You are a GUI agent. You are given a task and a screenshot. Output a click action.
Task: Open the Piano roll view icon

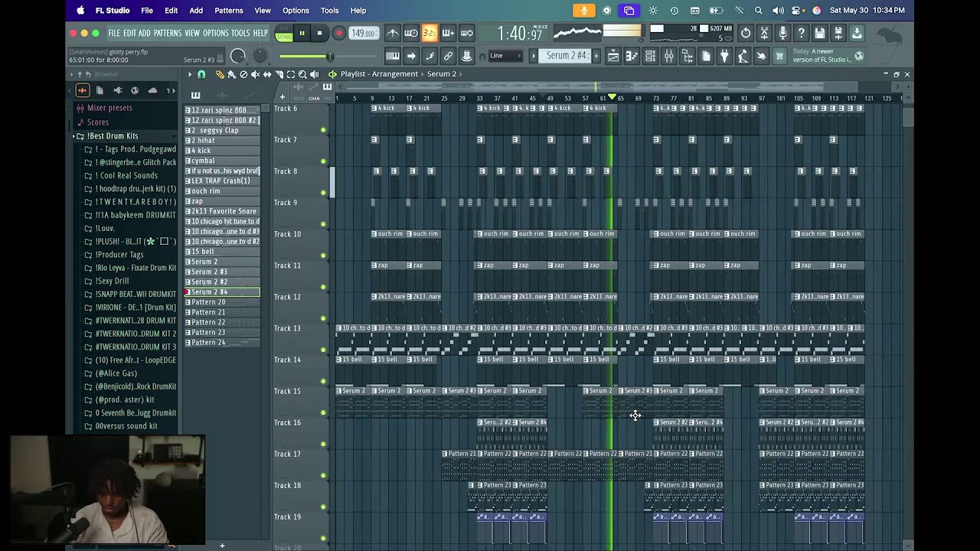[x=632, y=56]
